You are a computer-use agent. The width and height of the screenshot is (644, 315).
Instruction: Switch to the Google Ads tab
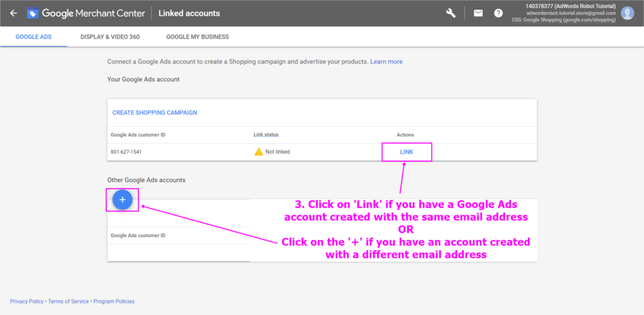tap(34, 37)
